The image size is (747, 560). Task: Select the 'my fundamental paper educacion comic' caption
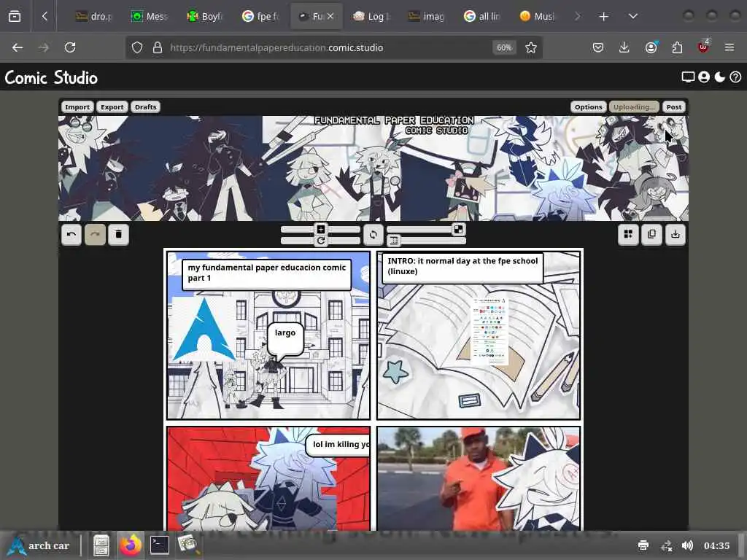pos(266,275)
